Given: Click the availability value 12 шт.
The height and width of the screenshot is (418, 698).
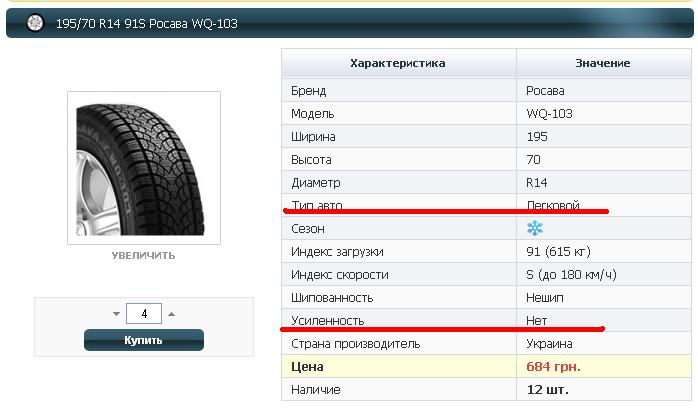Looking at the screenshot, I should point(548,390).
